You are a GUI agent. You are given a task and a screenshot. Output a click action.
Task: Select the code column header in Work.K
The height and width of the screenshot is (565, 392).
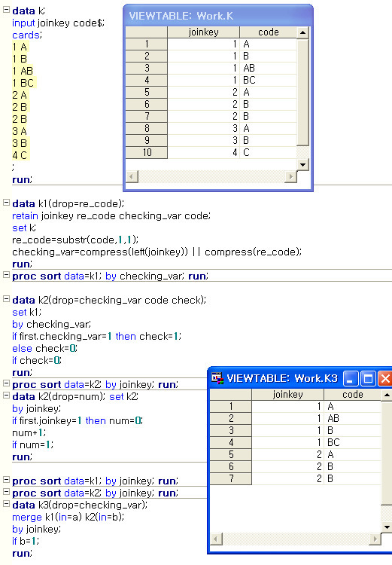[268, 32]
